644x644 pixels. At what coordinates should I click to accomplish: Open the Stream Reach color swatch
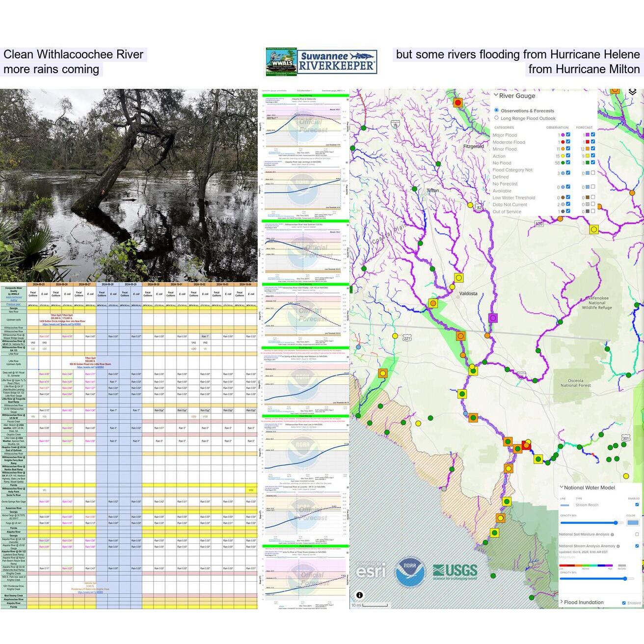point(633,523)
